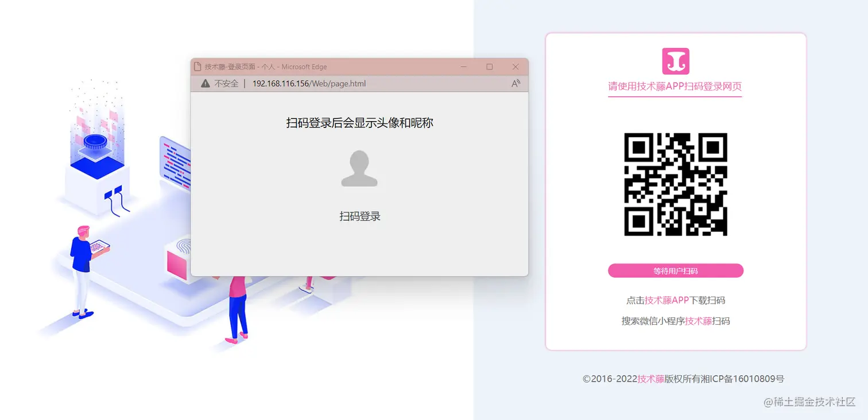Click the page document icon in Edge title bar
Screen dimensions: 868x420
(197, 67)
